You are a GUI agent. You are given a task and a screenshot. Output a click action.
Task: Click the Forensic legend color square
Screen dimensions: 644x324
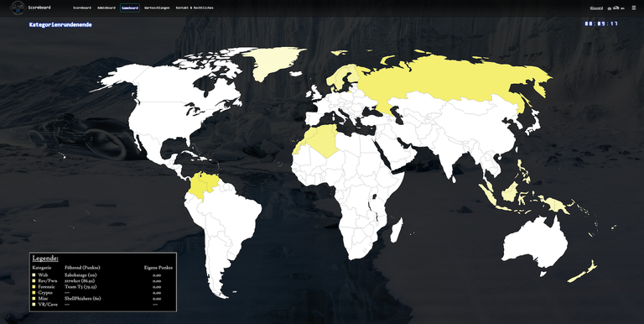point(34,286)
